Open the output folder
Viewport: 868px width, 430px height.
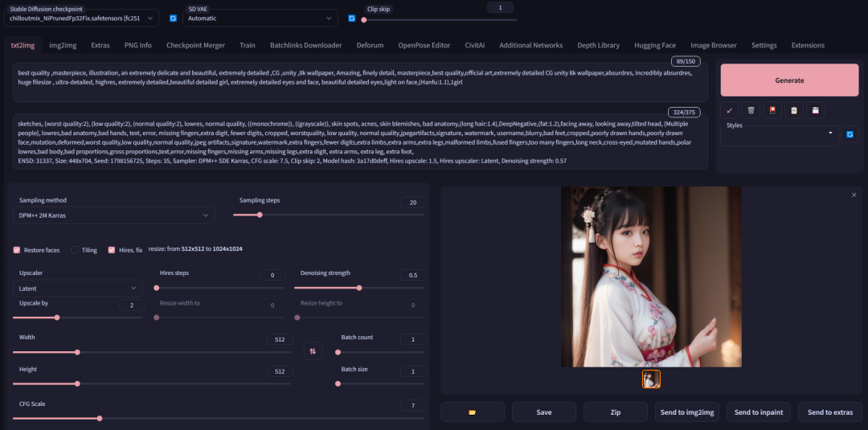(473, 412)
